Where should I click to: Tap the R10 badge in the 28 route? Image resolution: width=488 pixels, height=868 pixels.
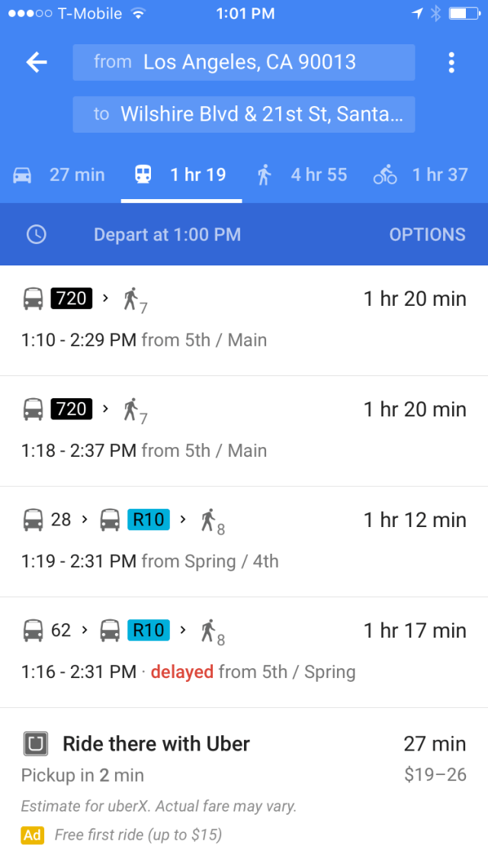coord(148,520)
